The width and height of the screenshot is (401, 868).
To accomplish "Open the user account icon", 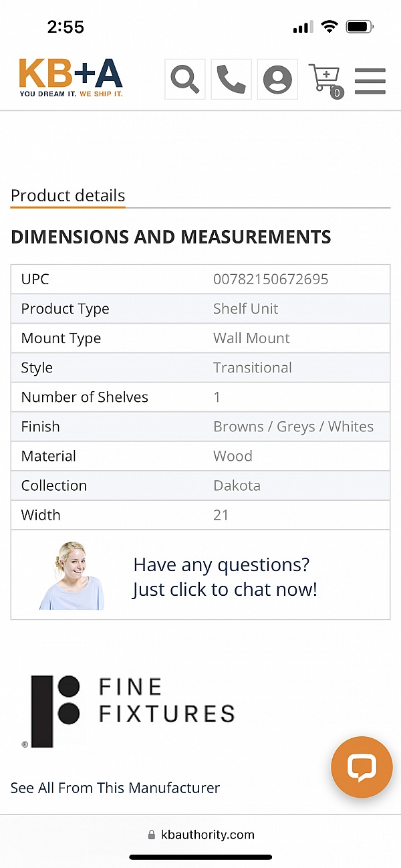I will coord(277,80).
